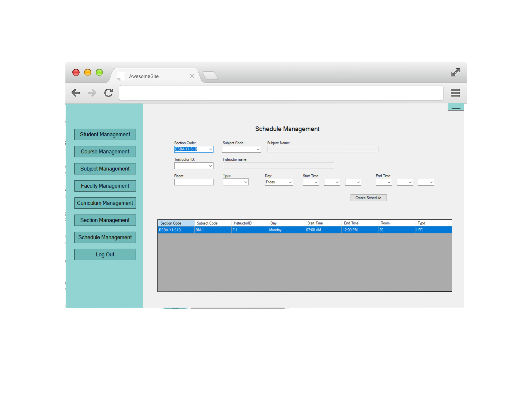The width and height of the screenshot is (532, 399).
Task: Click the fullscreen expand arrows icon
Action: (455, 72)
